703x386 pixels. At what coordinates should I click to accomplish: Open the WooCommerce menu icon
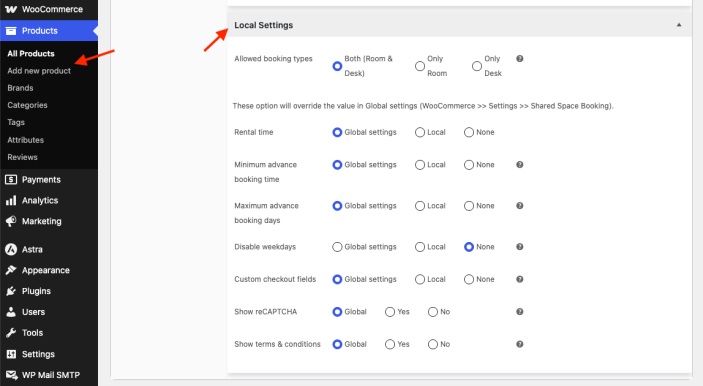11,9
